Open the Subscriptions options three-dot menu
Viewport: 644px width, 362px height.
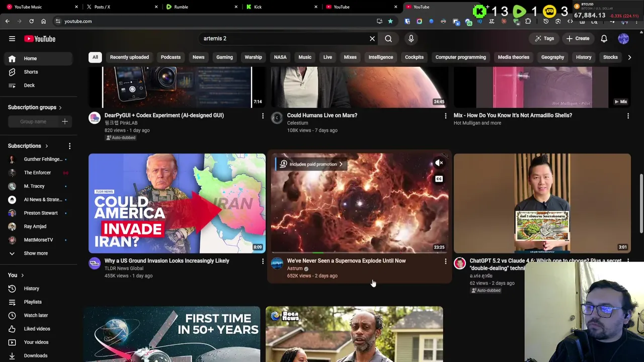pos(69,146)
